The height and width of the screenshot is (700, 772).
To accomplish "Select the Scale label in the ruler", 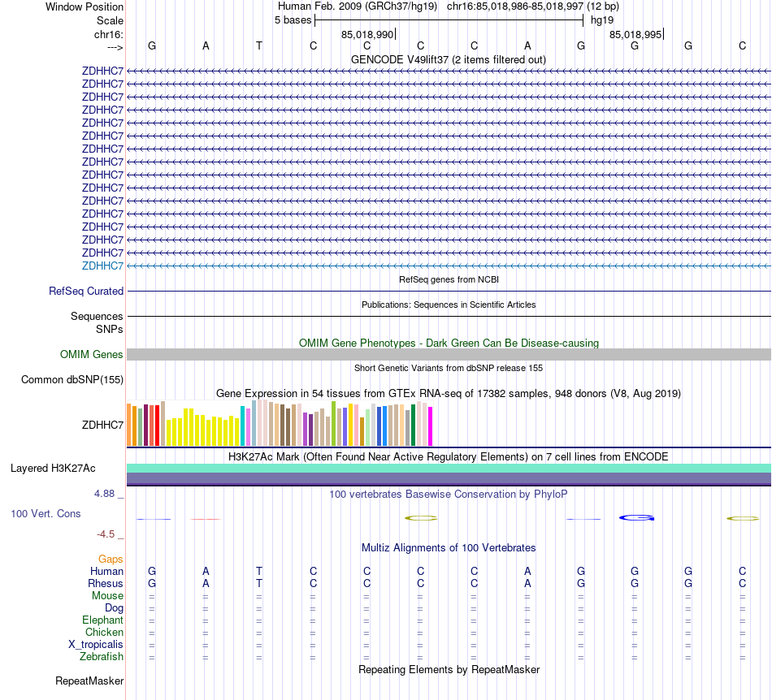I will pyautogui.click(x=110, y=20).
